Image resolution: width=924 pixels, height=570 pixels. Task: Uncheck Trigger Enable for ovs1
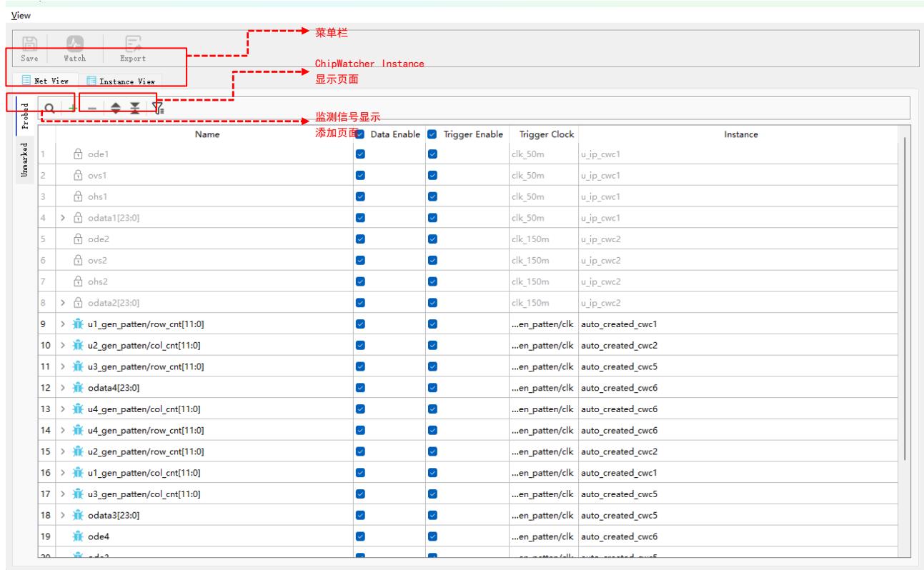point(432,175)
